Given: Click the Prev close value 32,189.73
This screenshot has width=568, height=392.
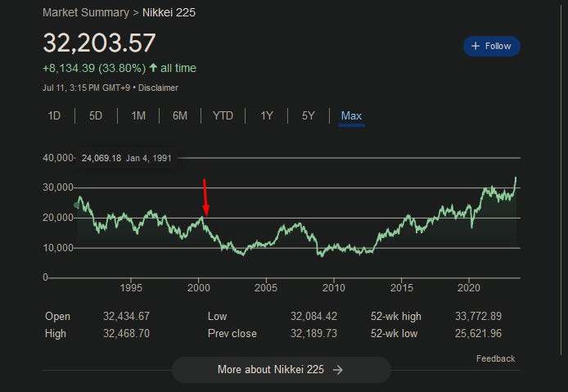Looking at the screenshot, I should pos(313,333).
